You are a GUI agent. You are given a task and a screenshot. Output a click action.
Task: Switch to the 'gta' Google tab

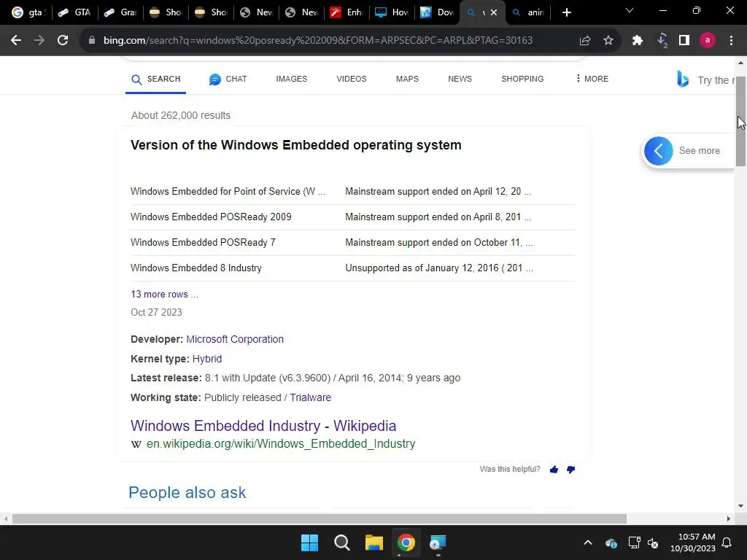(27, 12)
